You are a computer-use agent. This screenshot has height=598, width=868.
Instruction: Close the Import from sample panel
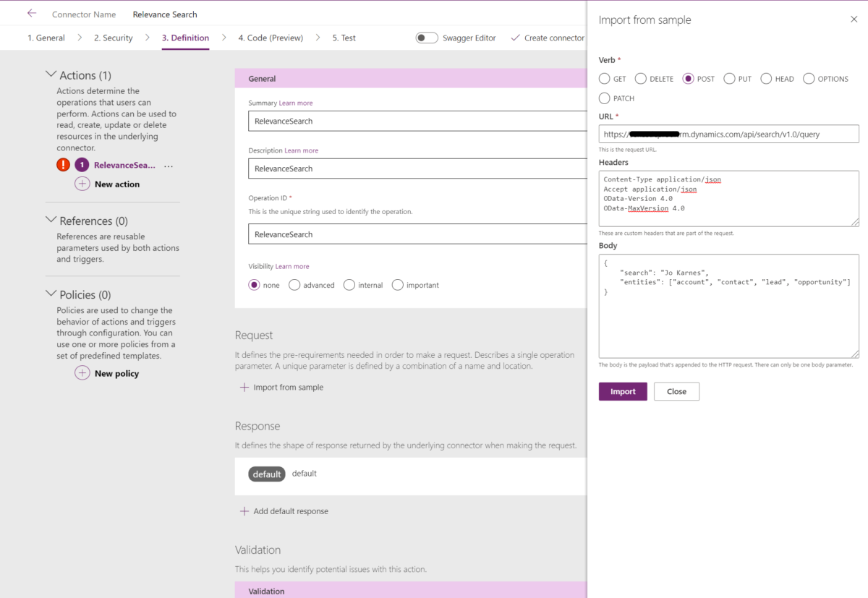pos(854,19)
